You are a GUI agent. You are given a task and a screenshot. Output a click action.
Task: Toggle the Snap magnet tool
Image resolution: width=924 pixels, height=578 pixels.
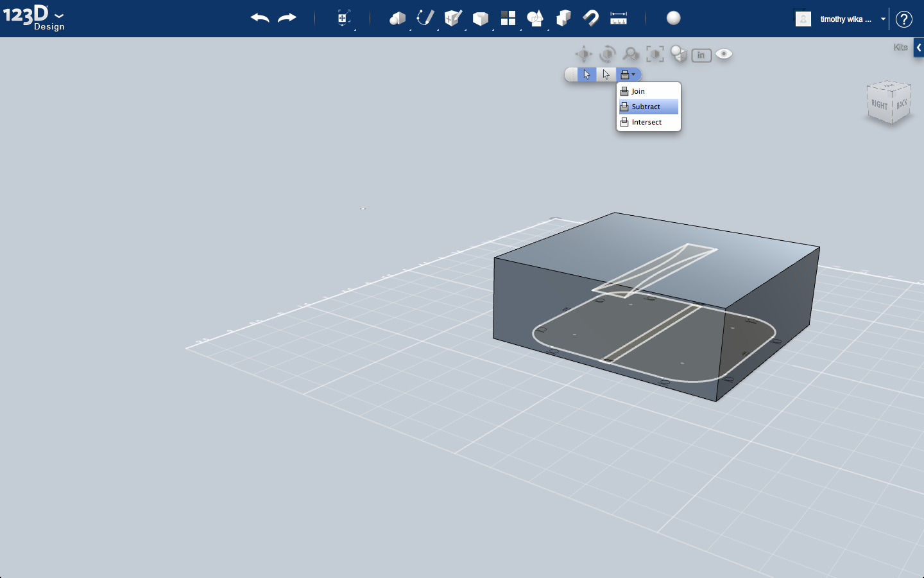click(x=591, y=18)
